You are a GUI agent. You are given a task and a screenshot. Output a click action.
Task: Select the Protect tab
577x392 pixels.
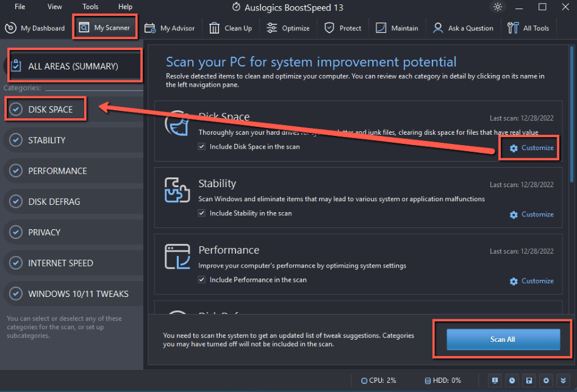(343, 28)
